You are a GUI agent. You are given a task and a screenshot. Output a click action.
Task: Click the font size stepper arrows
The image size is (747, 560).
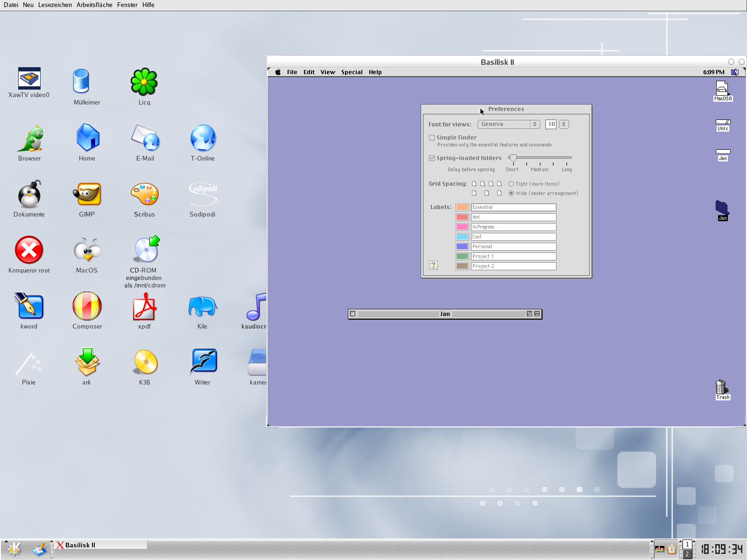pos(564,124)
